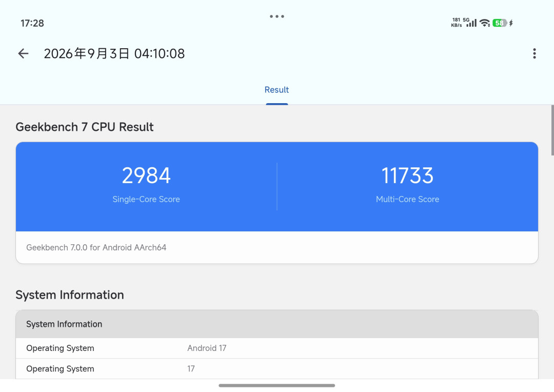Open the three-dot overflow menu
Viewport: 554px width, 392px height.
coord(534,54)
